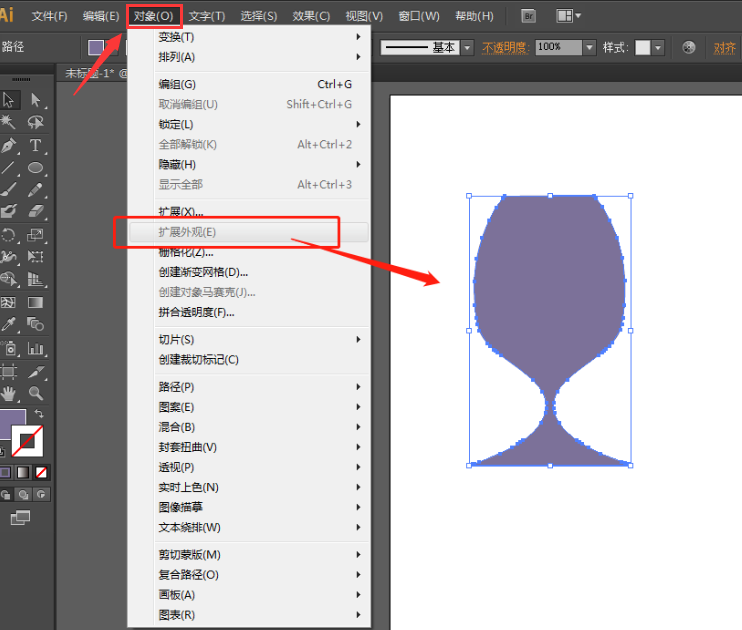Click the purple fill color swatch

point(12,422)
